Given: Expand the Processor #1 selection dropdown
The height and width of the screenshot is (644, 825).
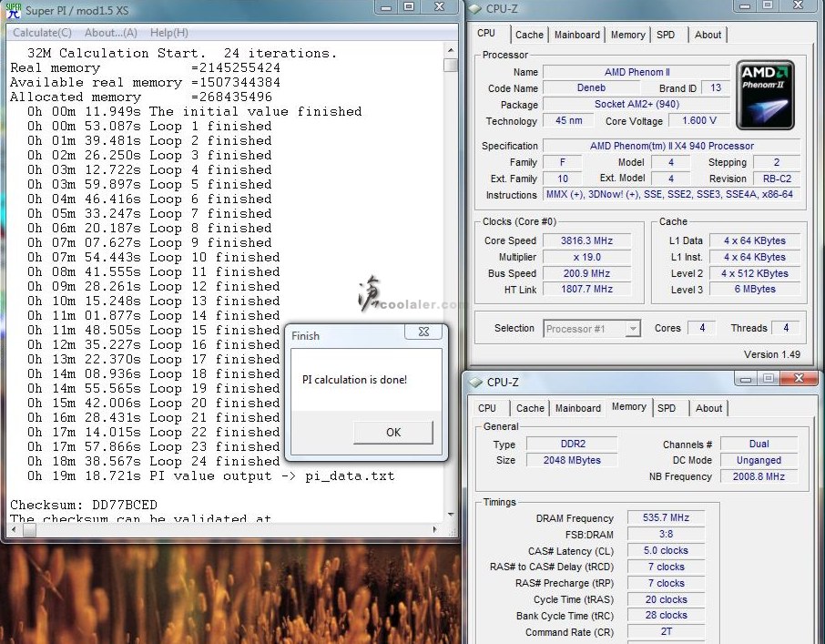Looking at the screenshot, I should pos(633,329).
